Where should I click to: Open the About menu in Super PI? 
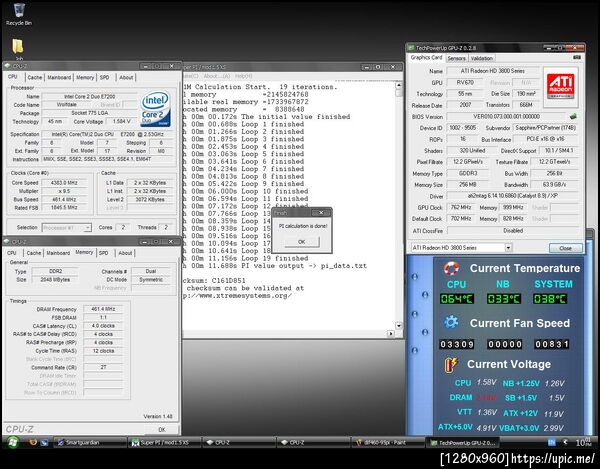pos(217,76)
